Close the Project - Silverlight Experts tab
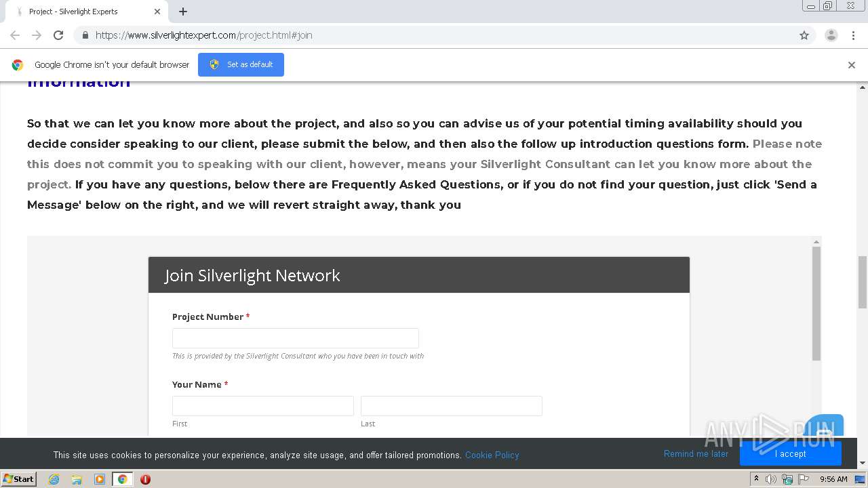Viewport: 868px width, 488px height. pyautogui.click(x=157, y=12)
